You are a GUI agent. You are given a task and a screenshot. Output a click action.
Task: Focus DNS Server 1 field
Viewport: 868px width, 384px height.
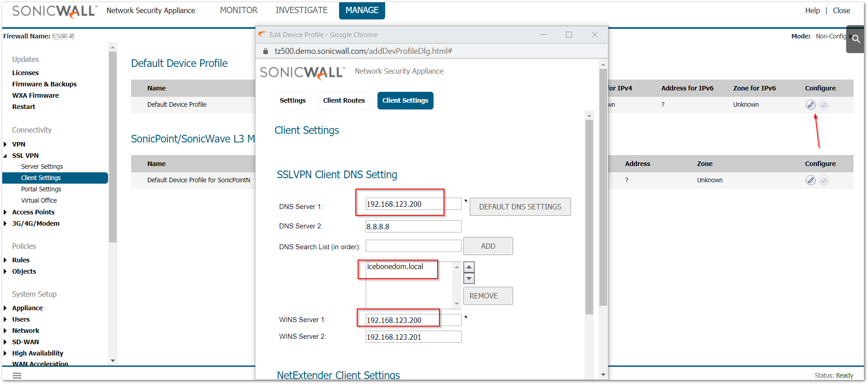[x=413, y=204]
